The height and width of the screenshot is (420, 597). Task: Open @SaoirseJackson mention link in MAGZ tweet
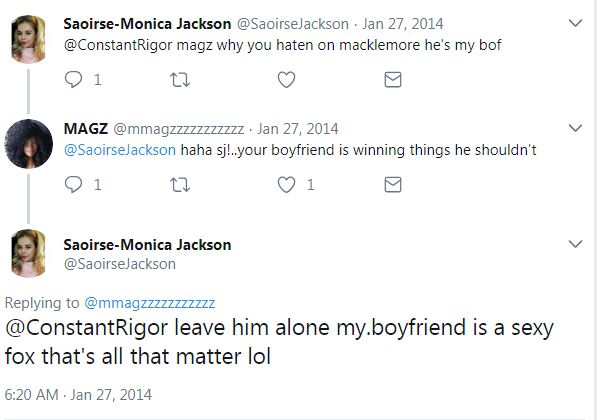click(120, 150)
